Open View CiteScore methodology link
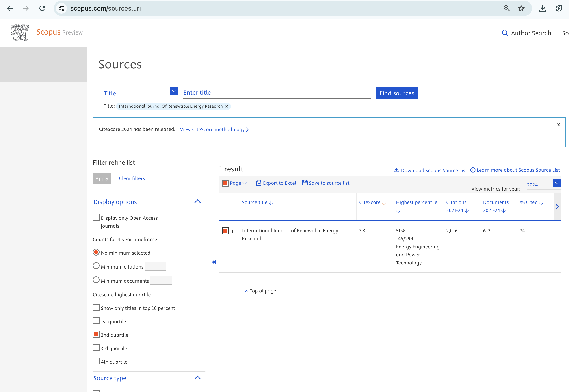 [x=214, y=130]
